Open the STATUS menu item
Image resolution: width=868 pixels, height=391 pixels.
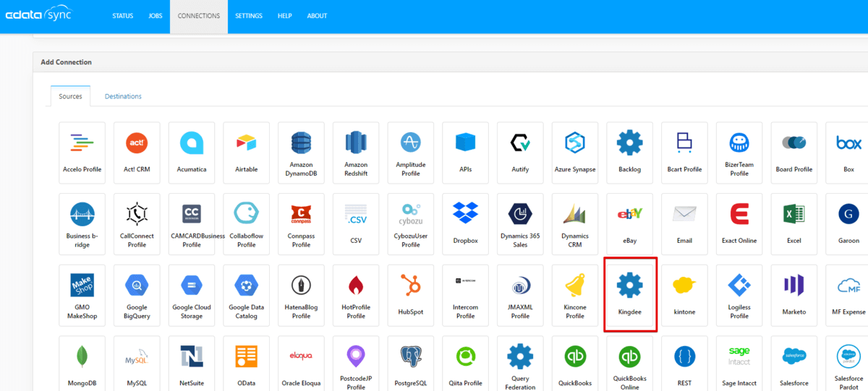click(x=123, y=16)
